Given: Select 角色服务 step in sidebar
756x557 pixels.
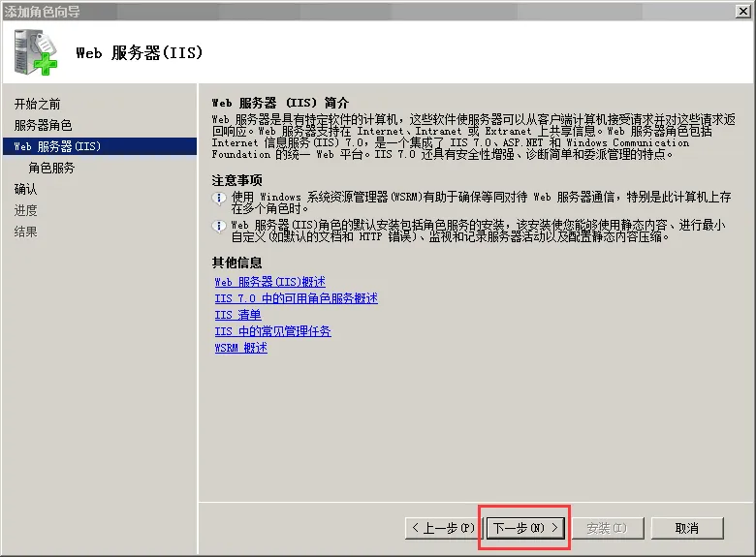Looking at the screenshot, I should pos(51,168).
